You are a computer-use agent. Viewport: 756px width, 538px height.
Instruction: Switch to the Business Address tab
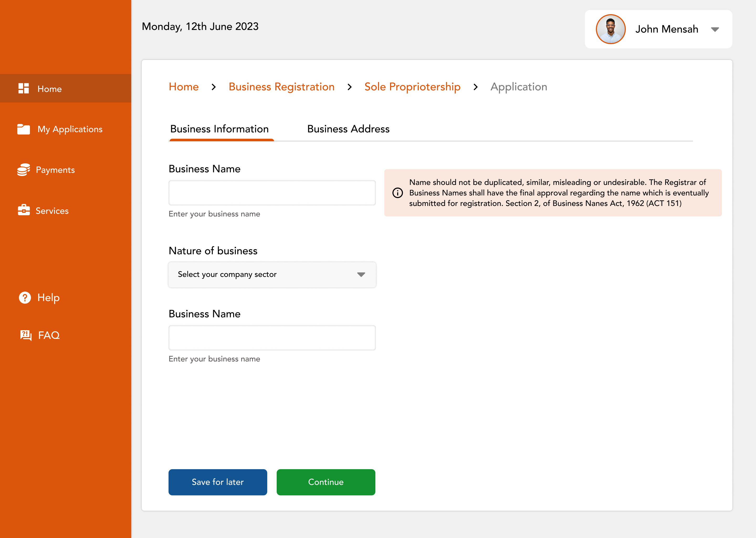coord(348,129)
